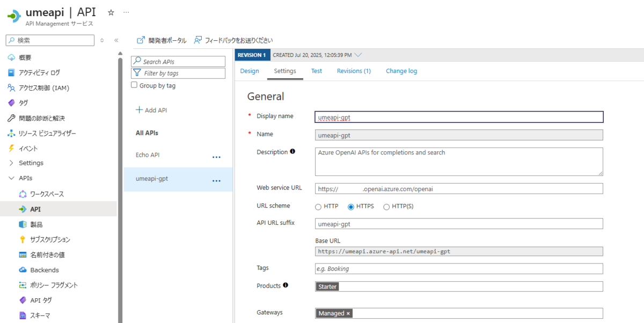Image resolution: width=644 pixels, height=323 pixels.
Task: Click the Products info icon
Action: coord(286,285)
